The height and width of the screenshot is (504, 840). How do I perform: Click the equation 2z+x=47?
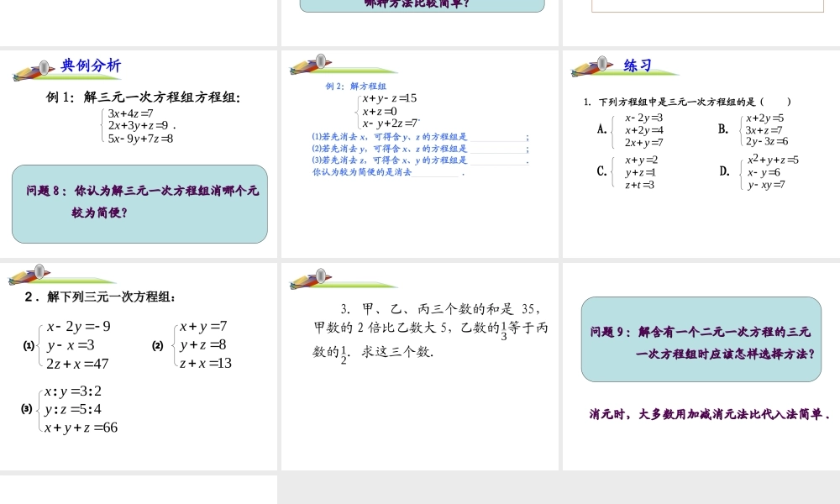click(77, 365)
